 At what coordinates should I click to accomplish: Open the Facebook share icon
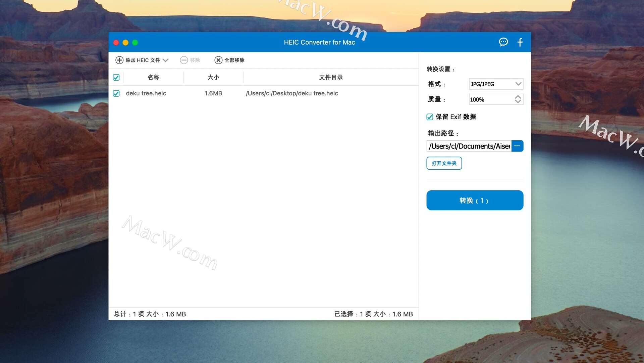click(520, 42)
